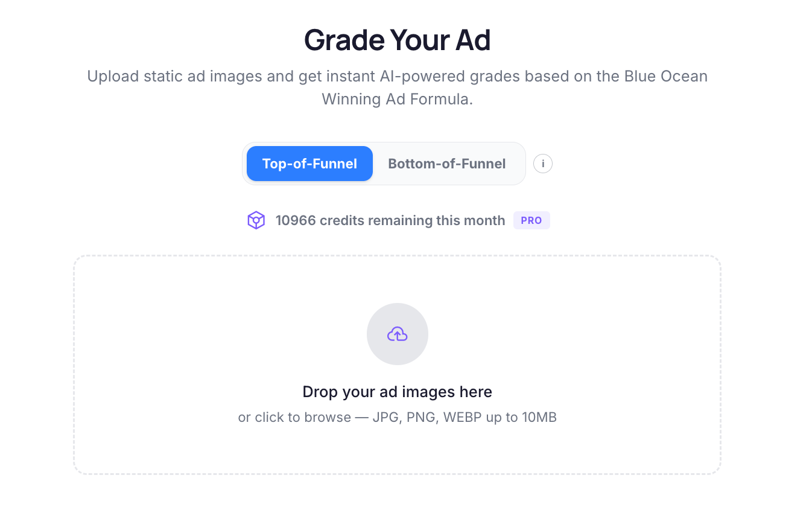Click the circular upload icon inside drop zone
The image size is (812, 513).
click(397, 334)
